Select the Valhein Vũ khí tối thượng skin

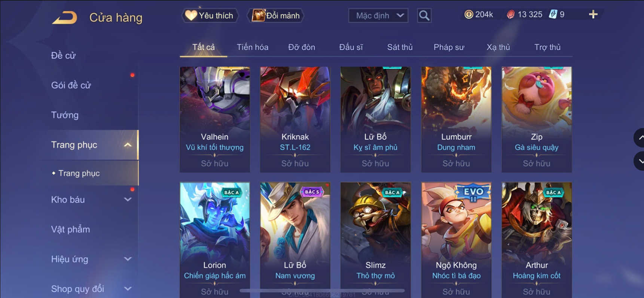[215, 119]
